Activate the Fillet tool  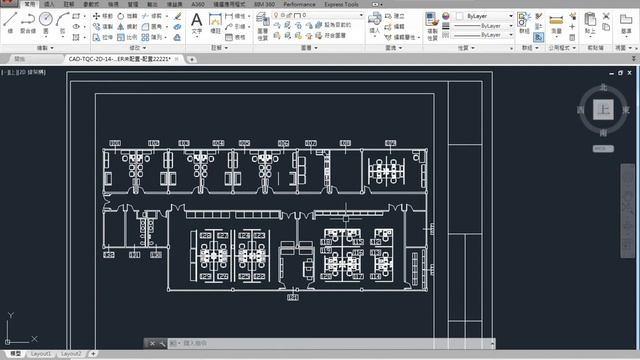pyautogui.click(x=151, y=27)
